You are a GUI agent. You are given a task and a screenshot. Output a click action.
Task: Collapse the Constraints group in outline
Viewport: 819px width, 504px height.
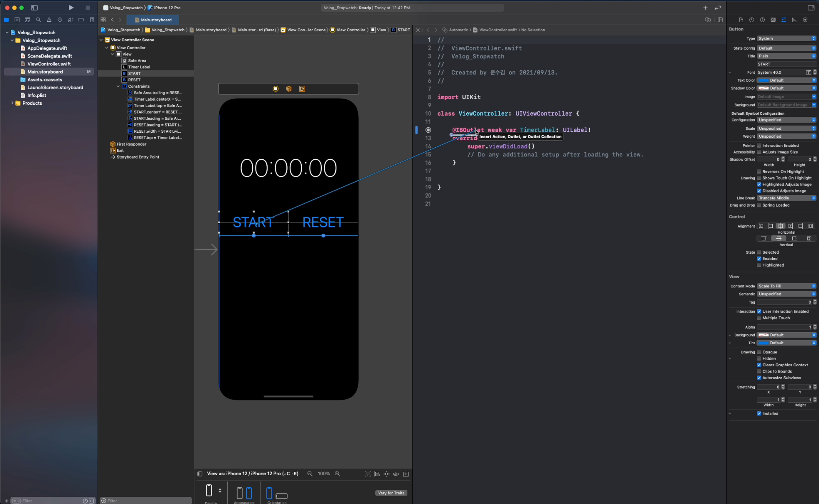(118, 86)
